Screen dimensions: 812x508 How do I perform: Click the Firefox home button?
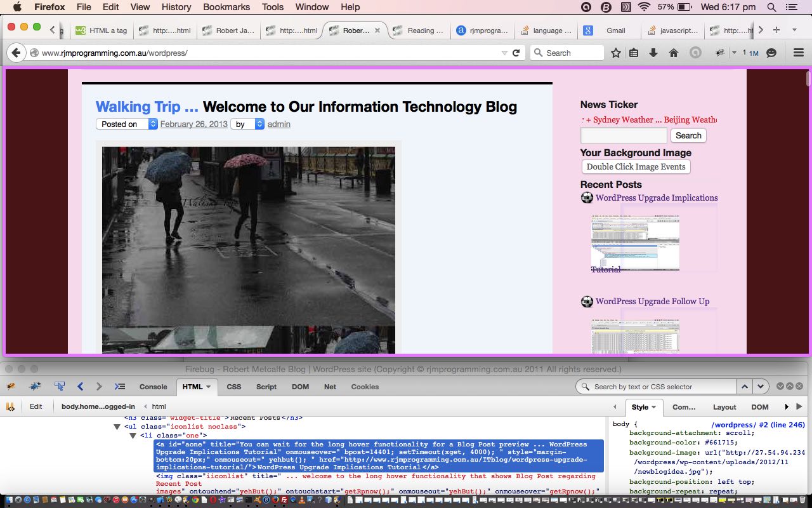pos(674,53)
